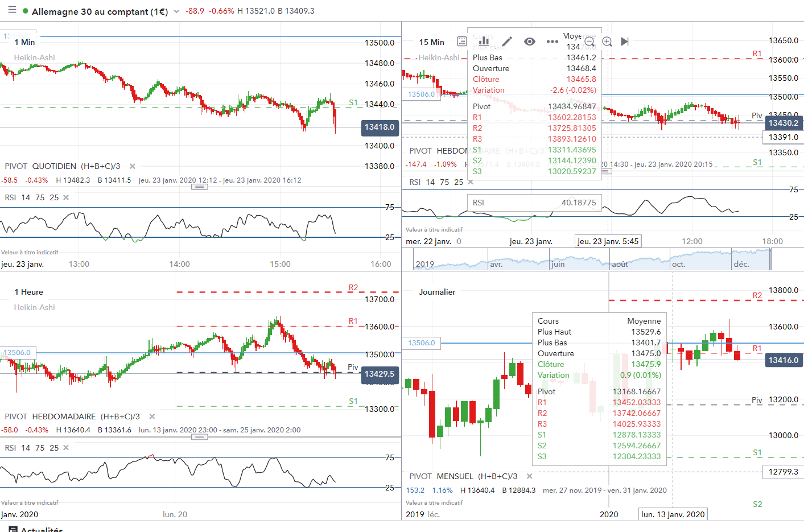Click the Pivot value 13168.16667 in daily tooltip
The image size is (804, 532).
coord(637,391)
